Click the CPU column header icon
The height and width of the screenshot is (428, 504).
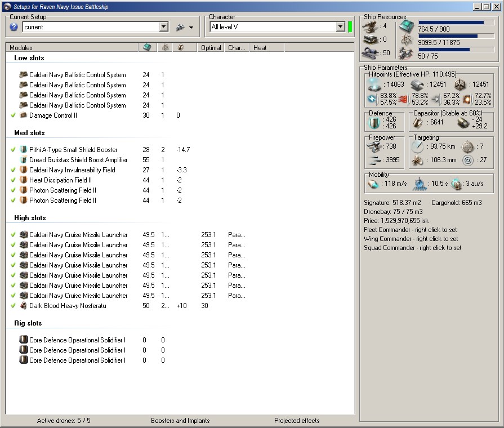tap(147, 48)
